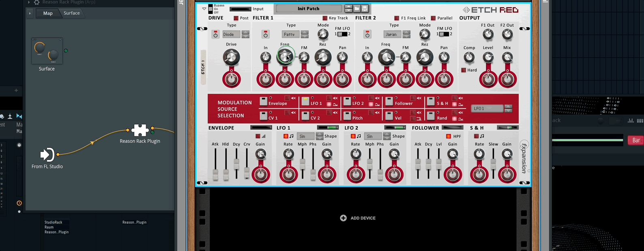The height and width of the screenshot is (251, 644).
Task: Switch to the Surface tab
Action: (72, 13)
